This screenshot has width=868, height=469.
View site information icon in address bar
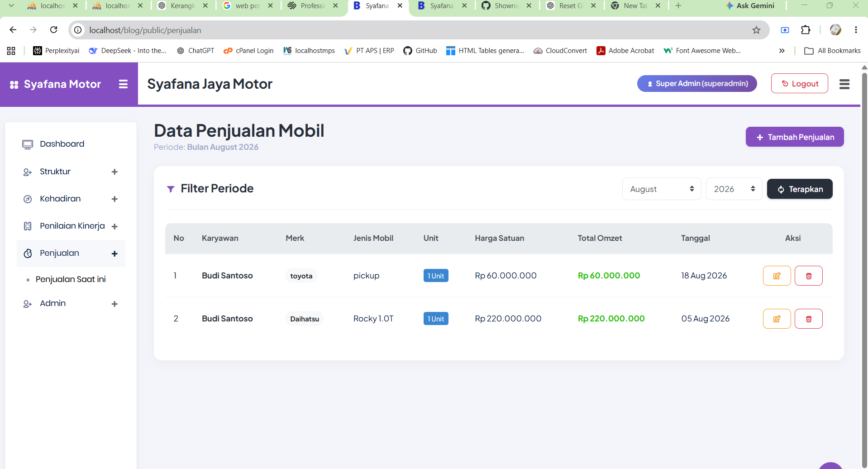tap(78, 30)
